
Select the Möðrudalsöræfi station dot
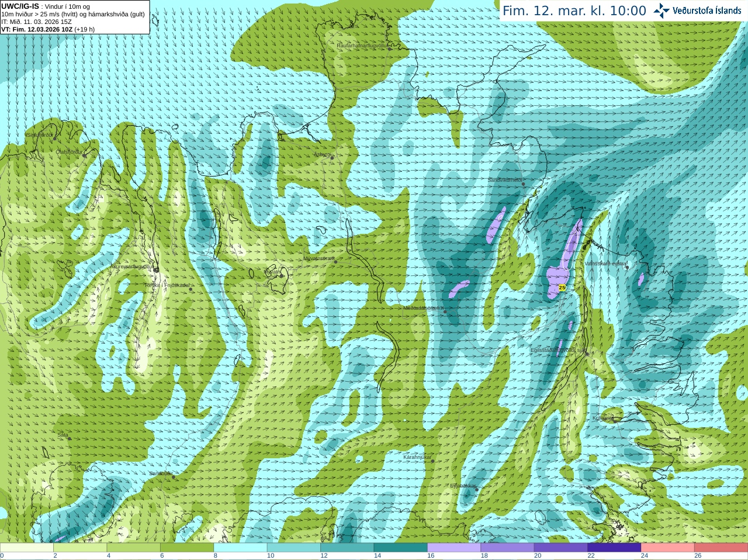coord(445,312)
